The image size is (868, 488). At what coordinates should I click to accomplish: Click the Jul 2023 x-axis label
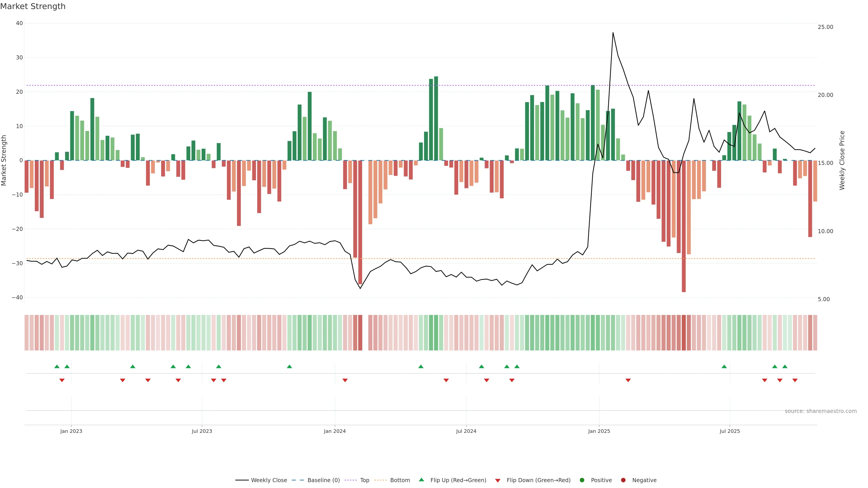(x=202, y=431)
